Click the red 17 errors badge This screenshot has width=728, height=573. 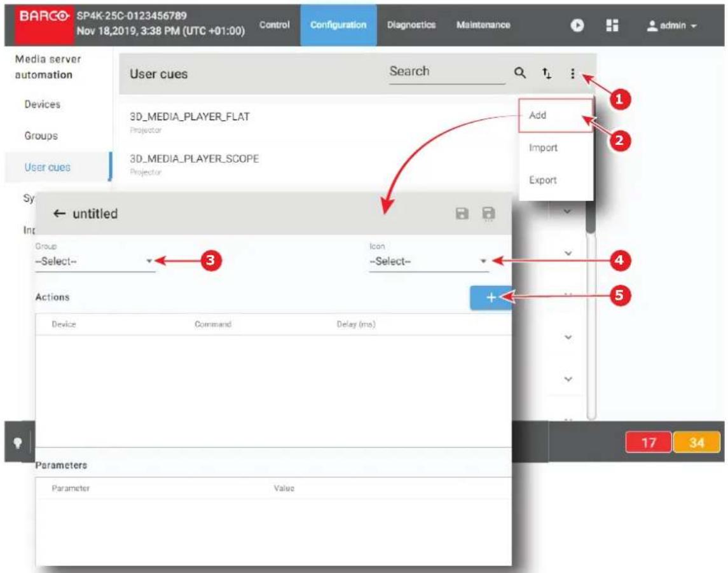point(649,443)
